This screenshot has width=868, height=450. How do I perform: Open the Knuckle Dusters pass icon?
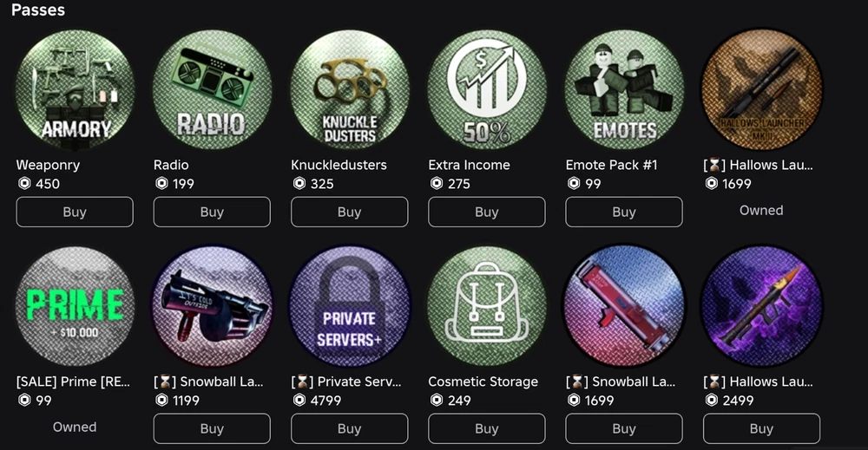pyautogui.click(x=349, y=89)
